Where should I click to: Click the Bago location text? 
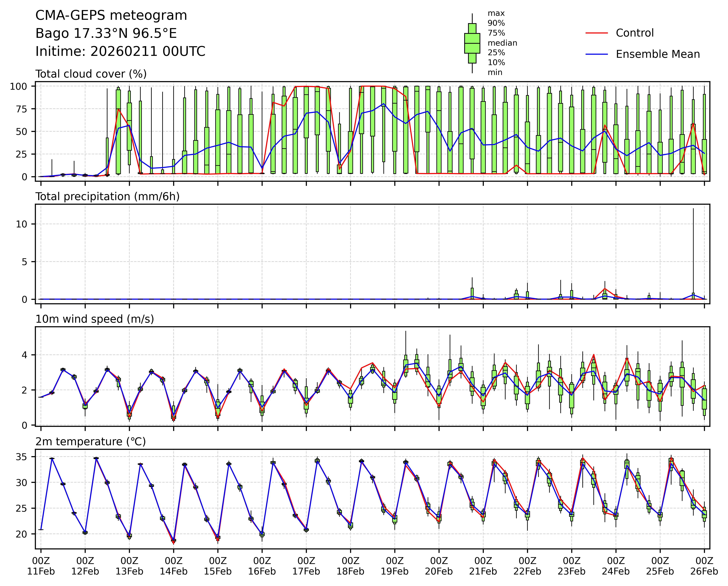click(x=106, y=33)
